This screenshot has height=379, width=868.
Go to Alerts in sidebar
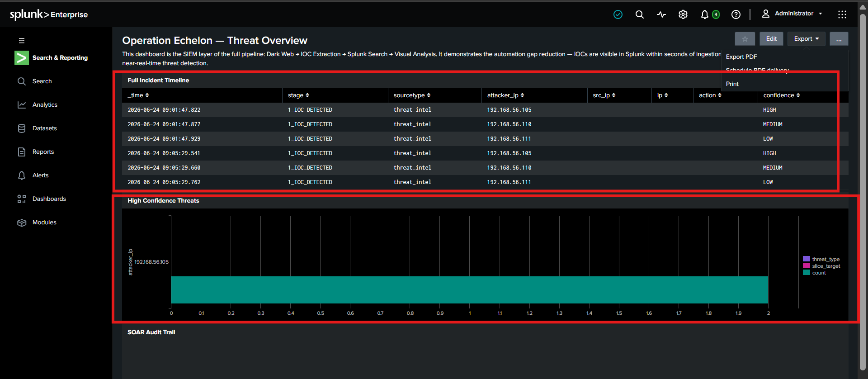click(x=40, y=175)
